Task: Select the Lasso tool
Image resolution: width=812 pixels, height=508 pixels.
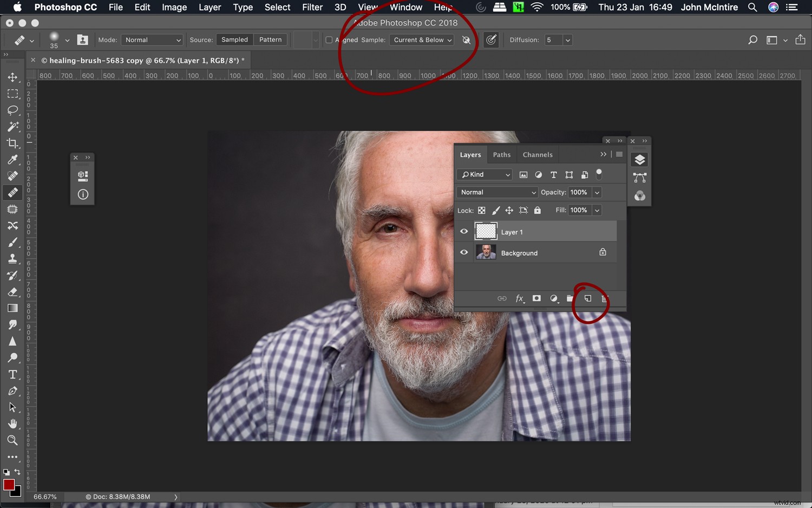Action: (x=13, y=110)
